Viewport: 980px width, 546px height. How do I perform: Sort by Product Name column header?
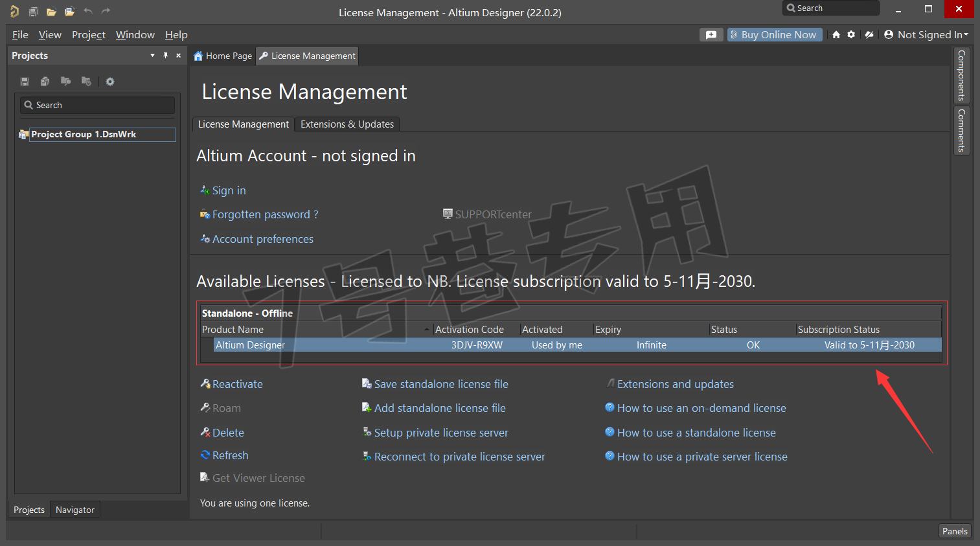tap(316, 330)
